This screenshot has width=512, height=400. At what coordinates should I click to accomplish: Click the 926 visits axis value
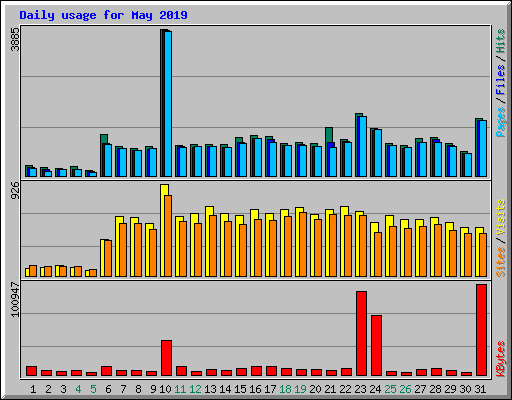coord(15,191)
